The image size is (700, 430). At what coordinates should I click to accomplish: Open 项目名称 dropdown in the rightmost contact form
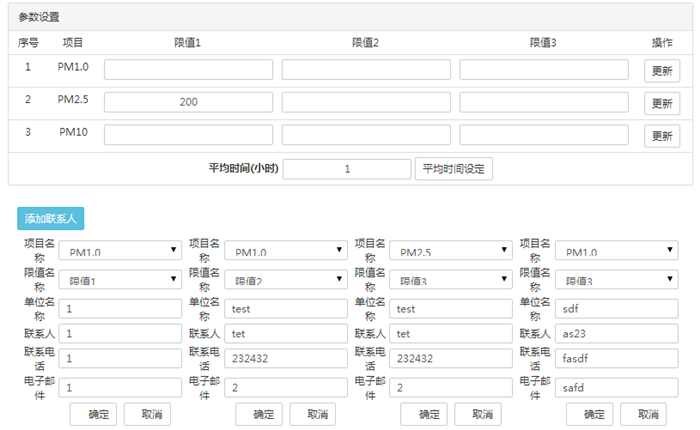click(x=616, y=253)
